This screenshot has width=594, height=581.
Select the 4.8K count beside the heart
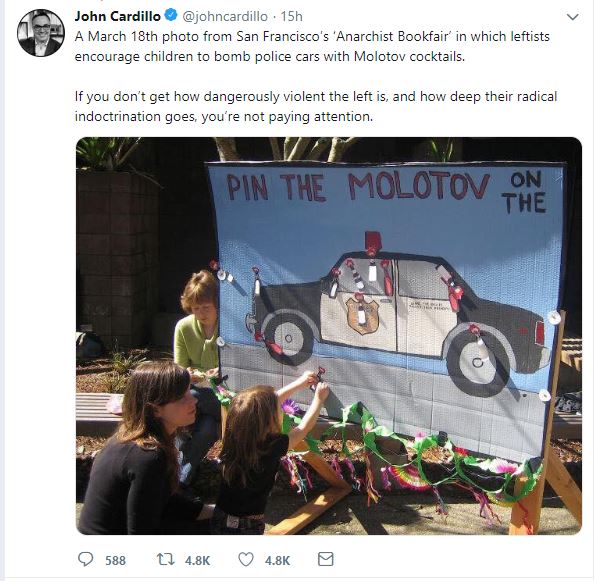[277, 560]
